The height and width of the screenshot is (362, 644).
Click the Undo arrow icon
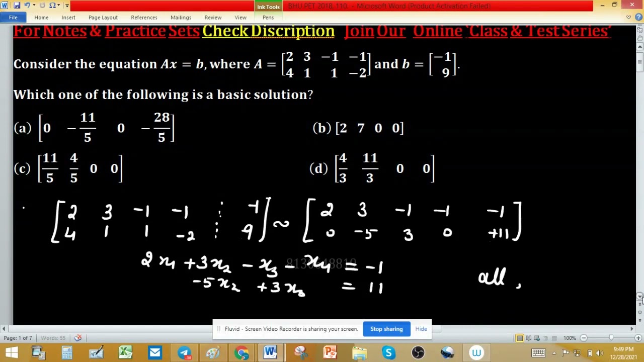tap(27, 6)
